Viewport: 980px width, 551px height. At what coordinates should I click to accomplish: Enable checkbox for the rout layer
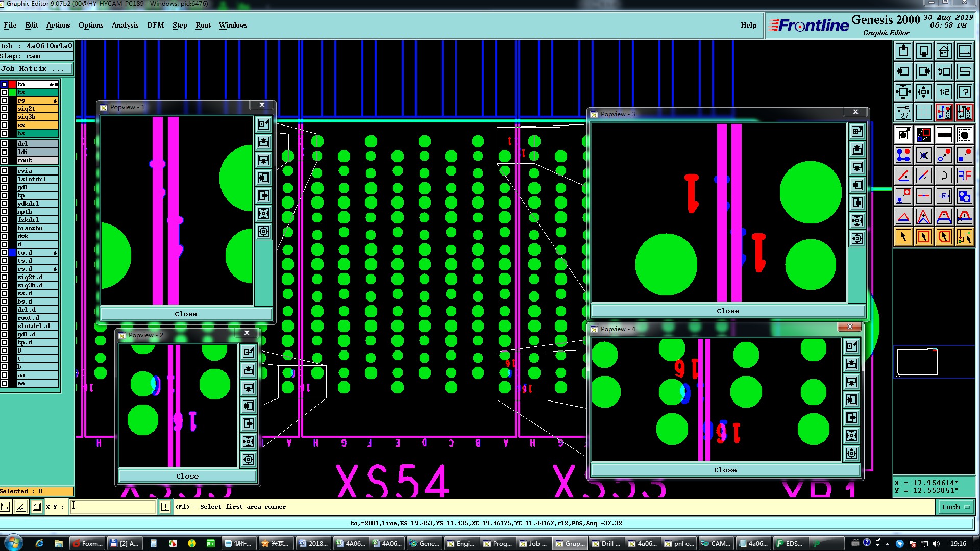coord(4,160)
